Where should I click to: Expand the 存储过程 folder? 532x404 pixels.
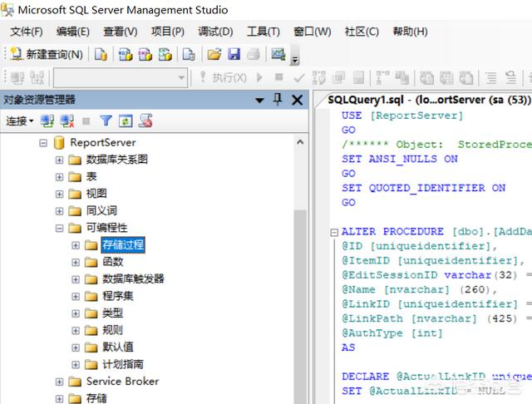[76, 245]
